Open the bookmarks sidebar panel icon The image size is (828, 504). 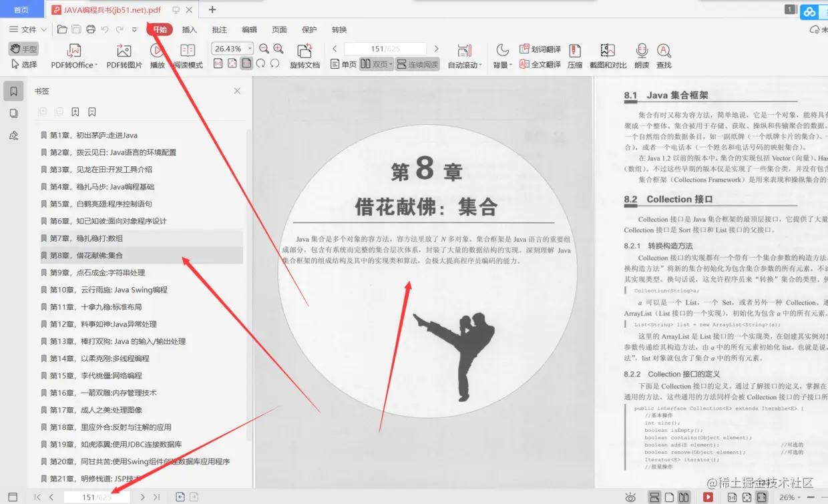click(x=13, y=91)
